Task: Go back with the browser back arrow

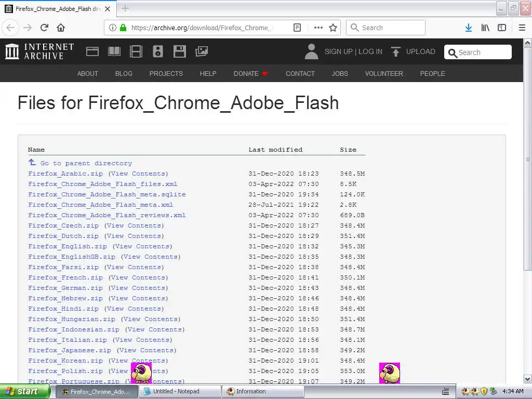Action: coord(10,28)
